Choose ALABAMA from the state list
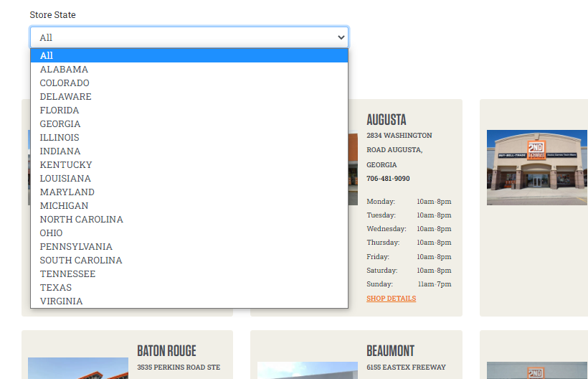Screen dimensions: 588x379 (x=189, y=70)
